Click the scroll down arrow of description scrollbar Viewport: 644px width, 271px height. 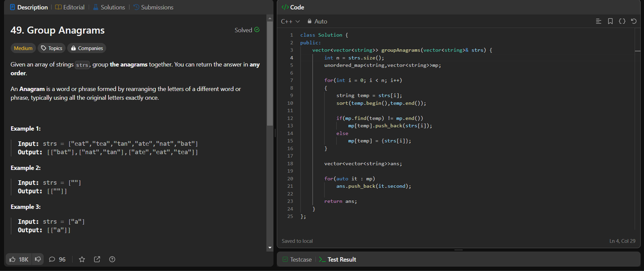coord(270,247)
